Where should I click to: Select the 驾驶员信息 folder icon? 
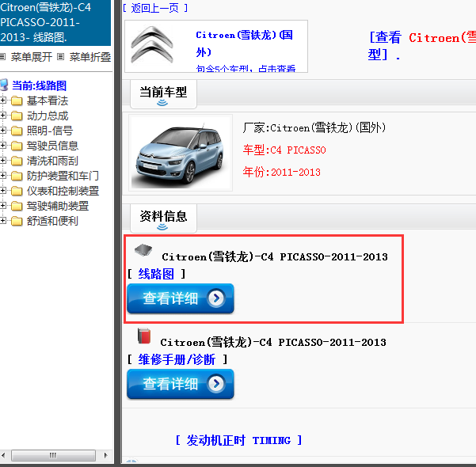tap(17, 146)
